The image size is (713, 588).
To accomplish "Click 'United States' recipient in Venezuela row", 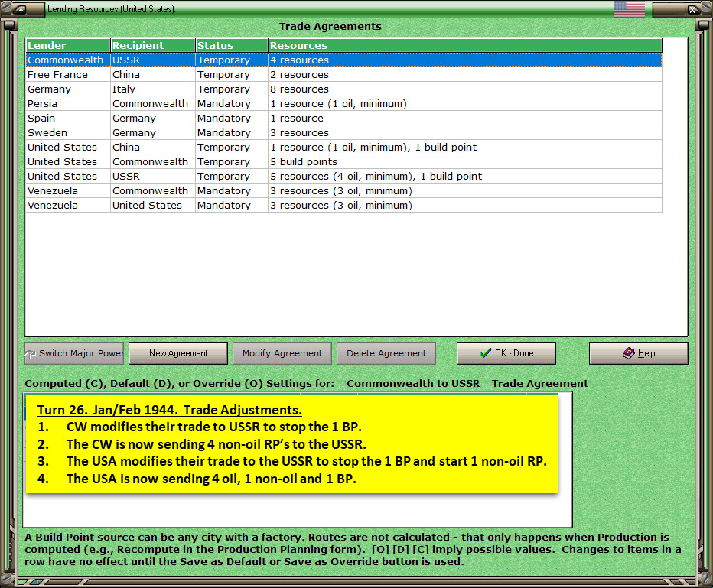I will pyautogui.click(x=153, y=206).
